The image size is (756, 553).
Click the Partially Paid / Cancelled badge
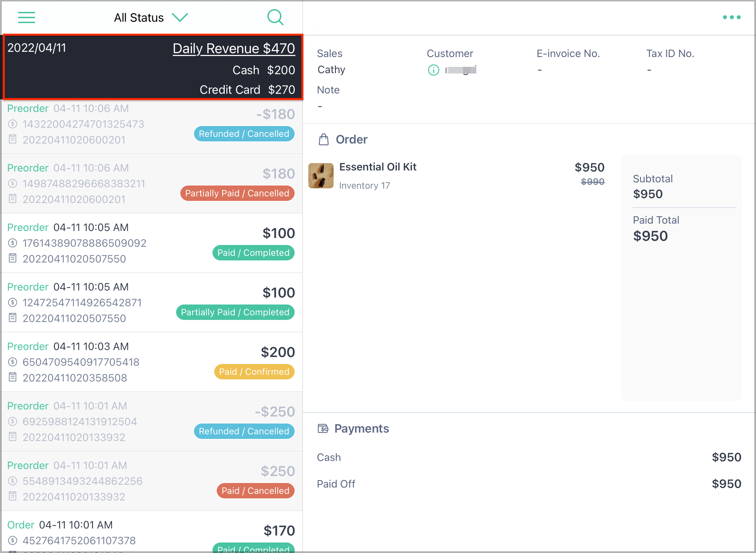coord(237,193)
